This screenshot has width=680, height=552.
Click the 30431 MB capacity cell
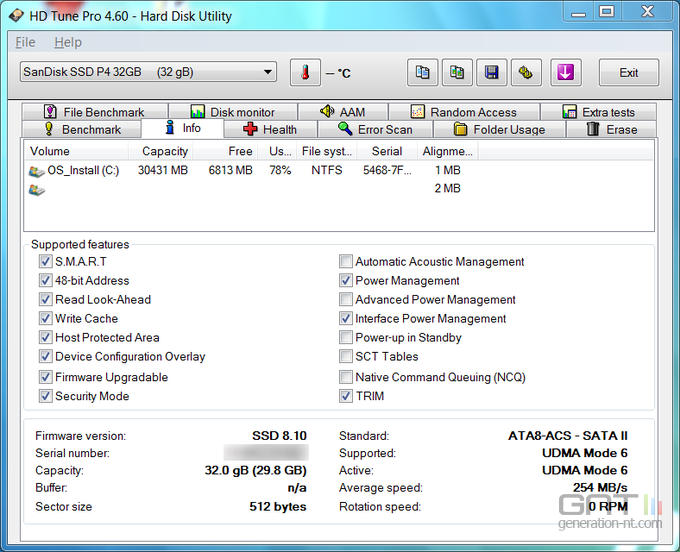click(x=163, y=170)
